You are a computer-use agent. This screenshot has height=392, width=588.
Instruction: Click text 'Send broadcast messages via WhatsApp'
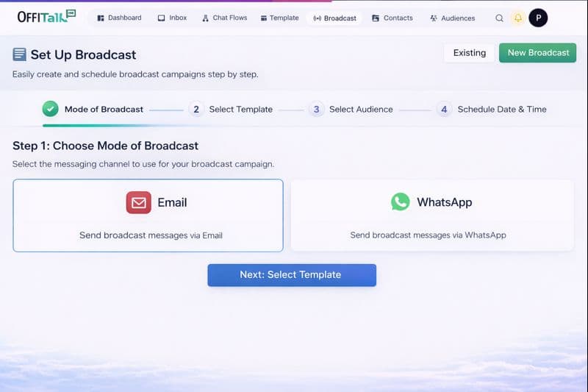pos(428,235)
